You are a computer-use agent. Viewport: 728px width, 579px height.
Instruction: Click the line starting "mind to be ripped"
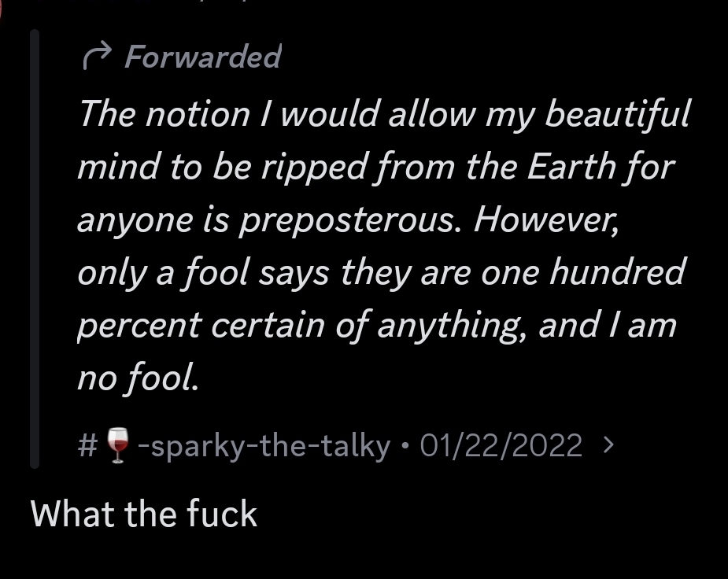pos(376,168)
